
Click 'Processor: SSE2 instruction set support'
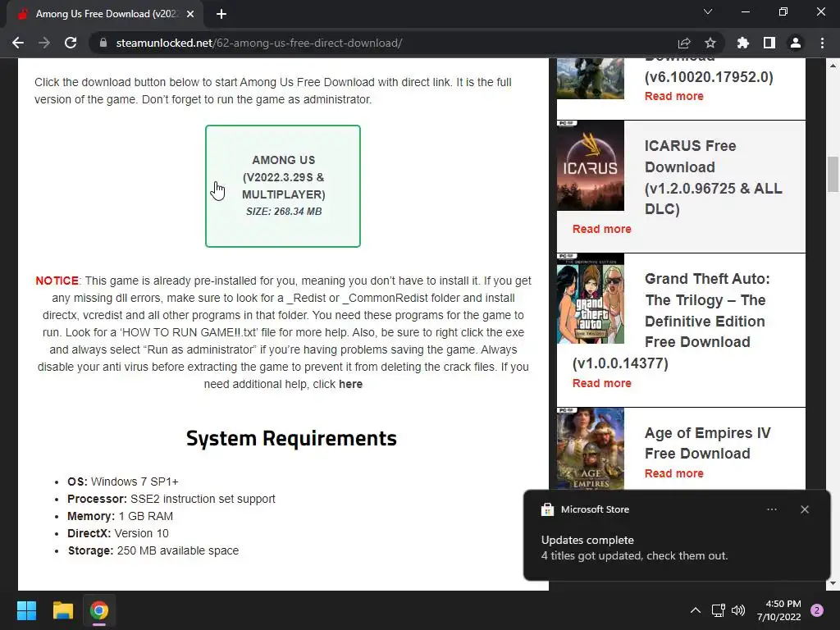[171, 499]
